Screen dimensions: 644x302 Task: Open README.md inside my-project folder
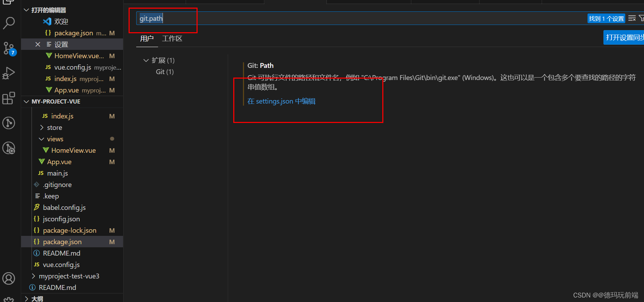(x=72, y=253)
